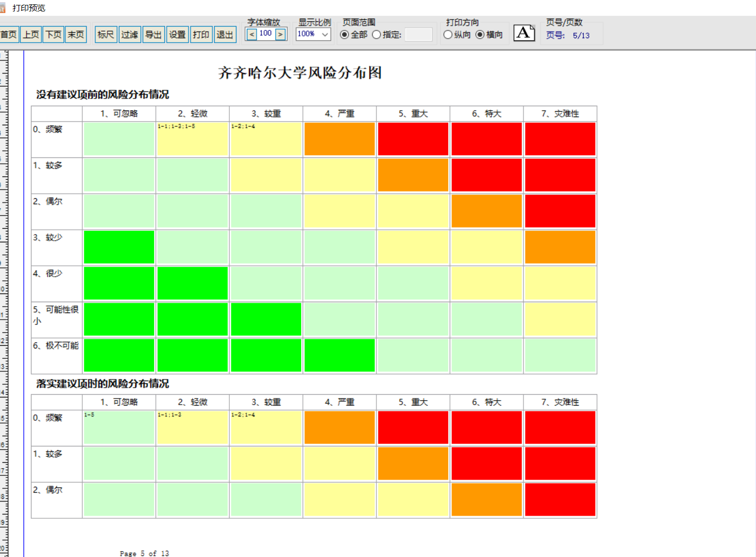This screenshot has width=756, height=557.
Task: Click lower table row label 1、较多
Action: tap(57, 464)
